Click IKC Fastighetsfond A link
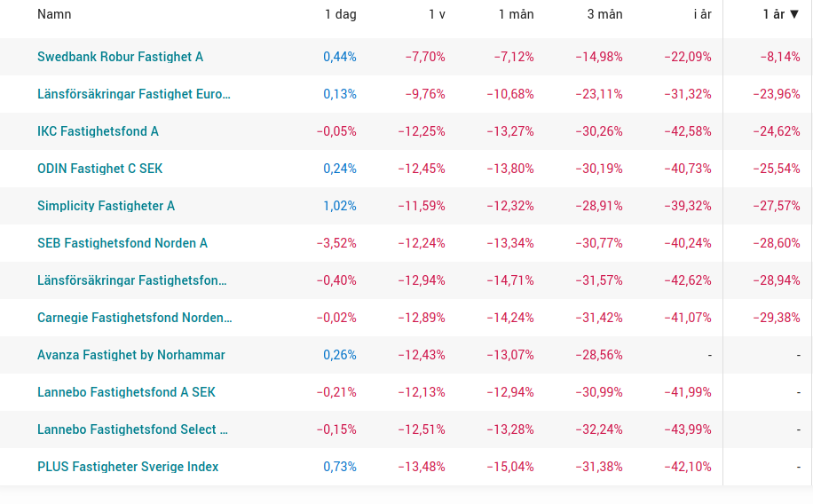 98,131
